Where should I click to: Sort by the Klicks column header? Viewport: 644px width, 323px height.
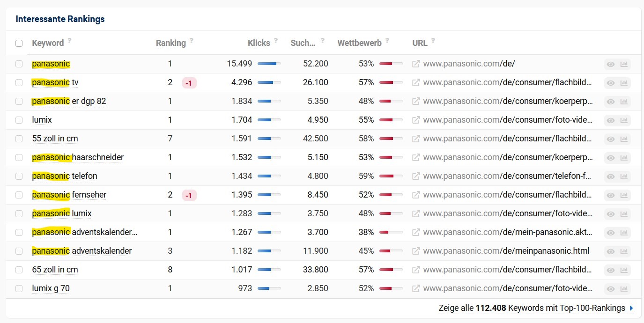[259, 43]
